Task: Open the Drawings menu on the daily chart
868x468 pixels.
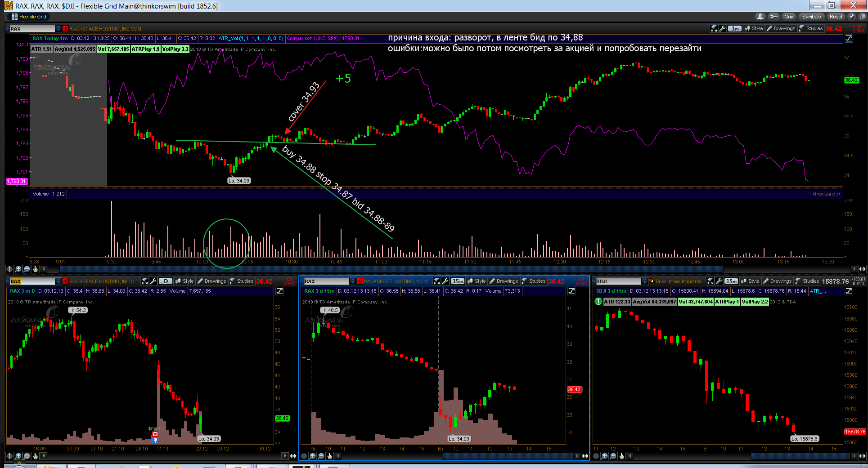Action: [212, 281]
